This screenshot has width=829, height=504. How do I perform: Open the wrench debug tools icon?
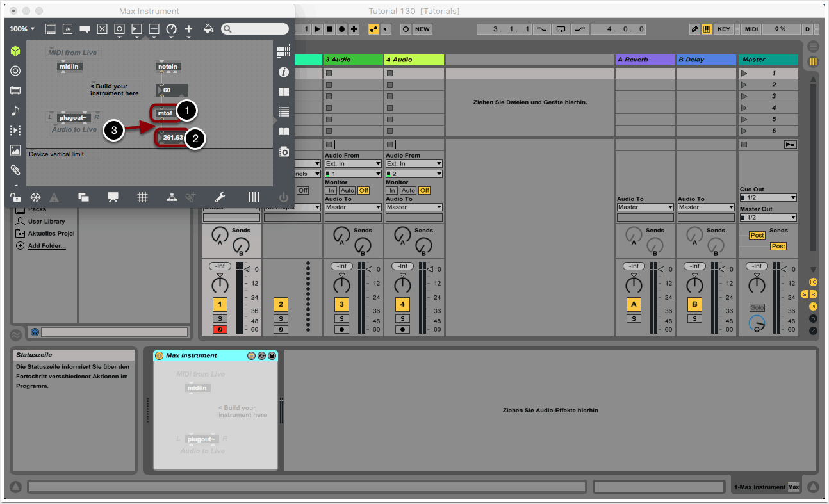[219, 197]
